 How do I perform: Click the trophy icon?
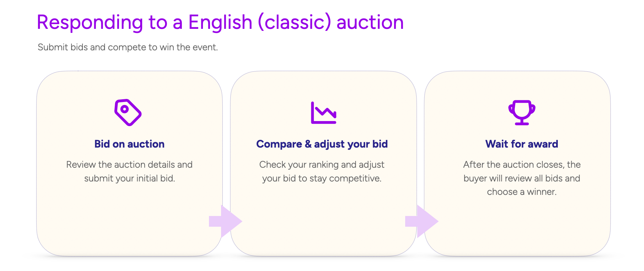(522, 112)
